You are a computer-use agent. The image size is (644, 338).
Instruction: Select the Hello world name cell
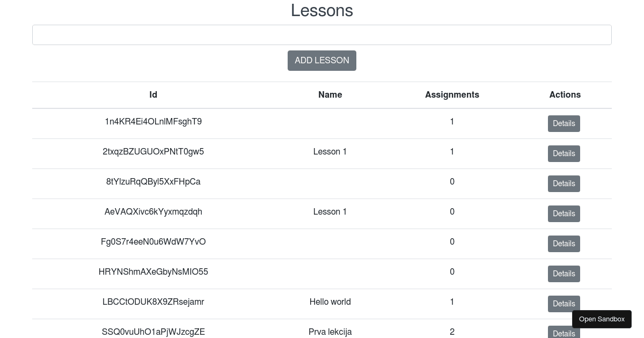(330, 302)
